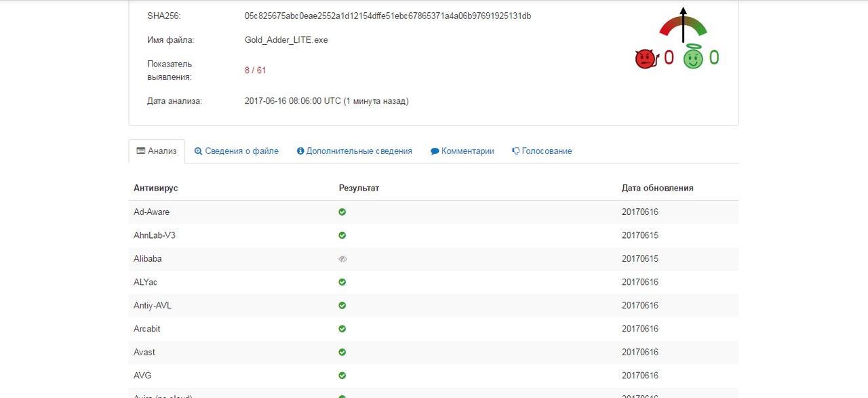Click the Дата обновления column header
This screenshot has height=398, width=868.
coord(657,188)
